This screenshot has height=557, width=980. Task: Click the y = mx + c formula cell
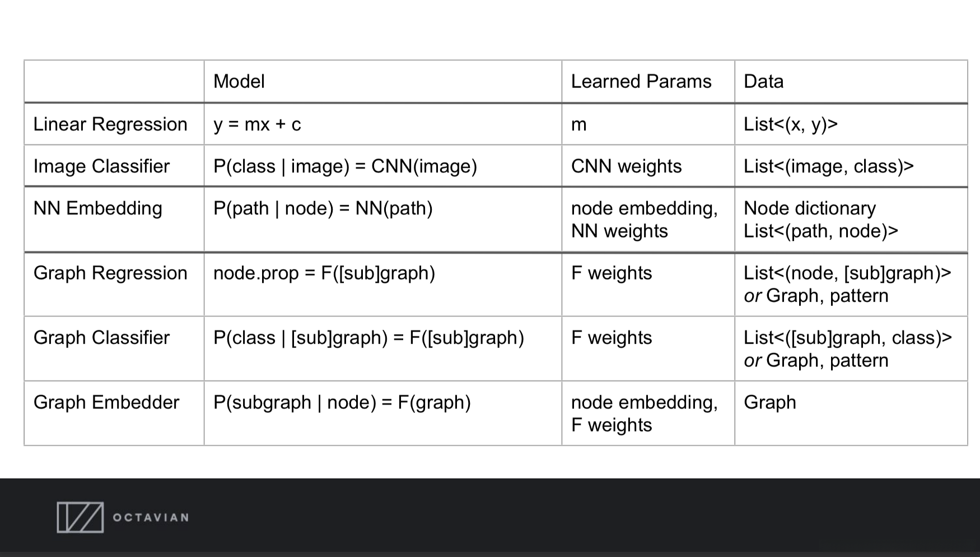[x=257, y=124]
